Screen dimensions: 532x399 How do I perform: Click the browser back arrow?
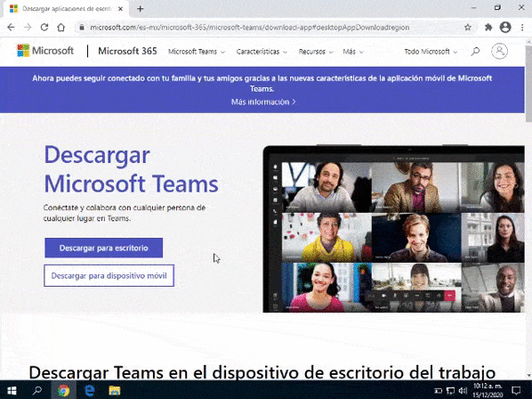pyautogui.click(x=11, y=28)
